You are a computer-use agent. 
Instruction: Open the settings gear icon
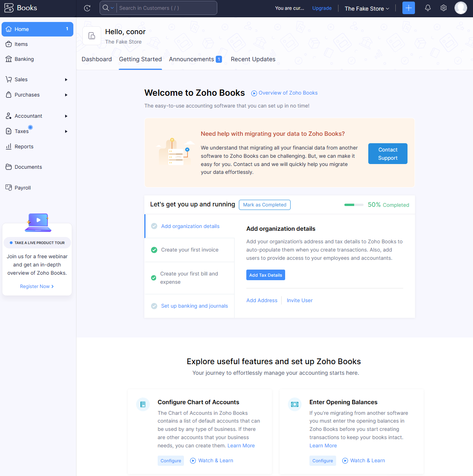coord(444,8)
